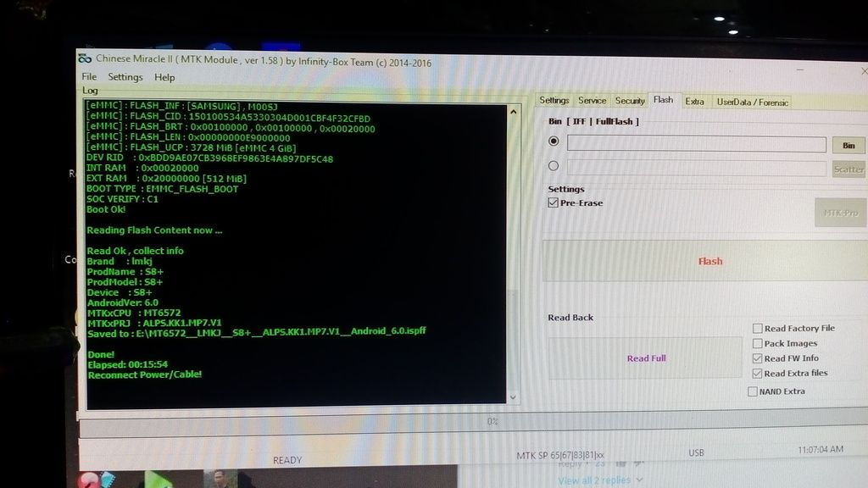
Task: Select the first Bin radio button
Action: (x=554, y=141)
